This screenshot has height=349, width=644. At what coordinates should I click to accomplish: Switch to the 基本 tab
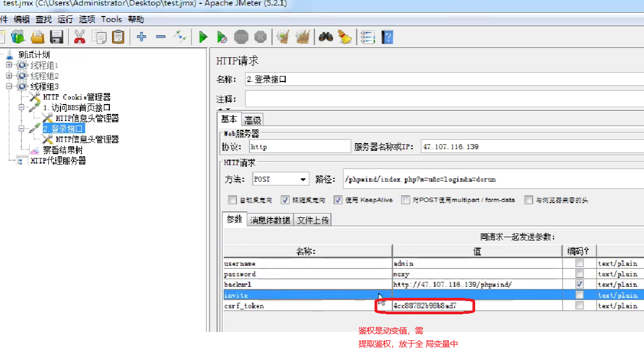[229, 119]
